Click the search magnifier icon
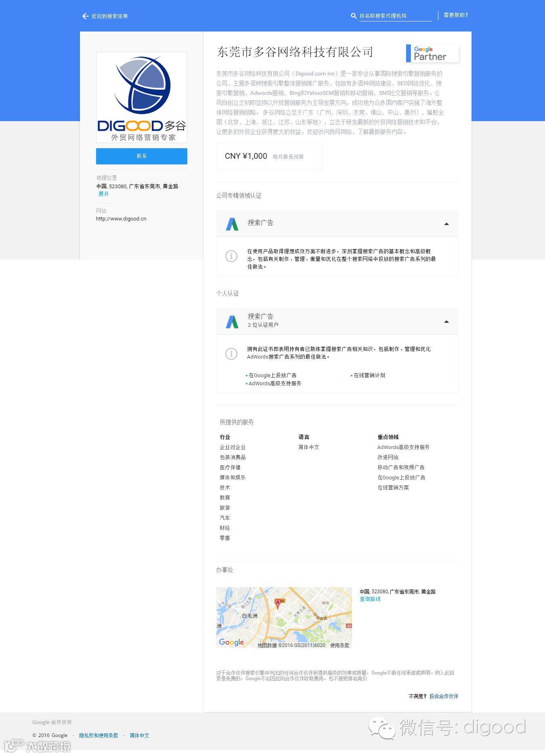 pyautogui.click(x=354, y=16)
